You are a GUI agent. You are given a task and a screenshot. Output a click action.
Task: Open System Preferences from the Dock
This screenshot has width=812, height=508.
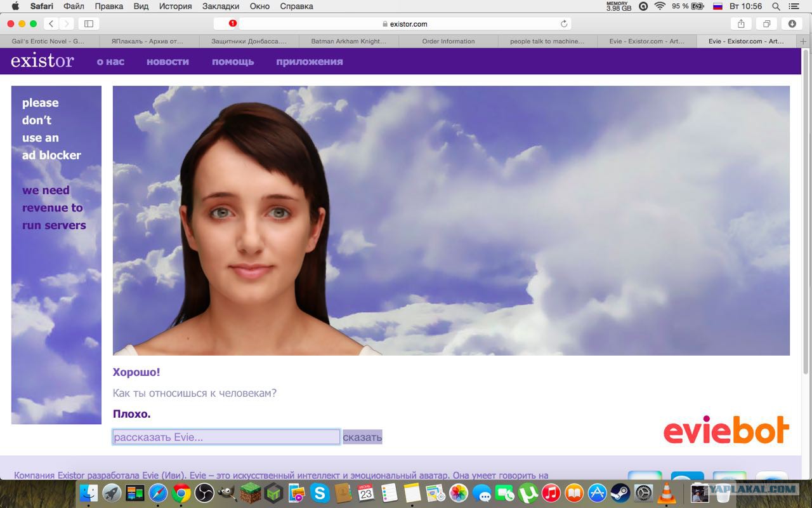[643, 493]
